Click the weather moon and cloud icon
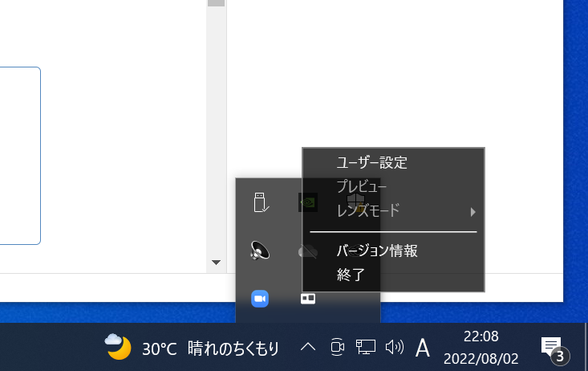 118,346
